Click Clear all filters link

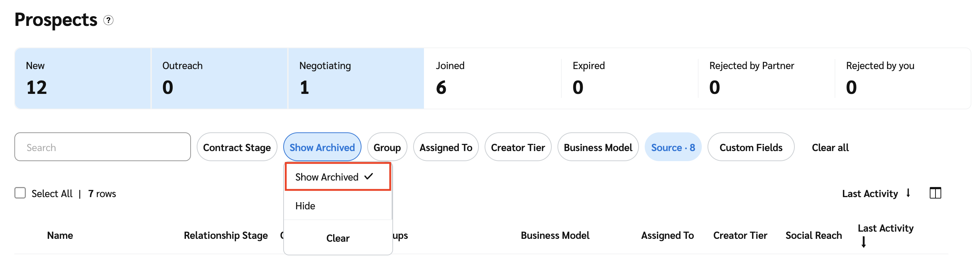tap(830, 147)
